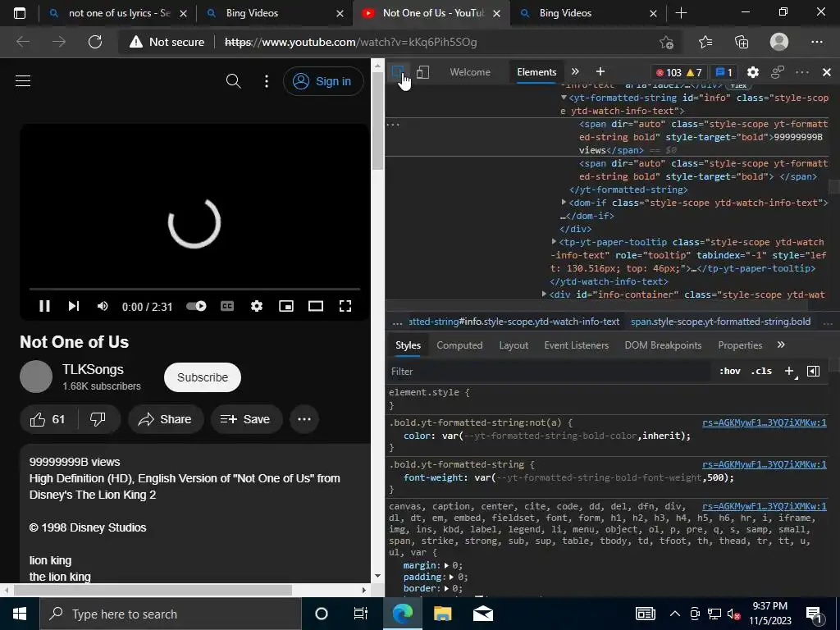Expand the padding property triangle
This screenshot has width=840, height=630.
point(452,577)
